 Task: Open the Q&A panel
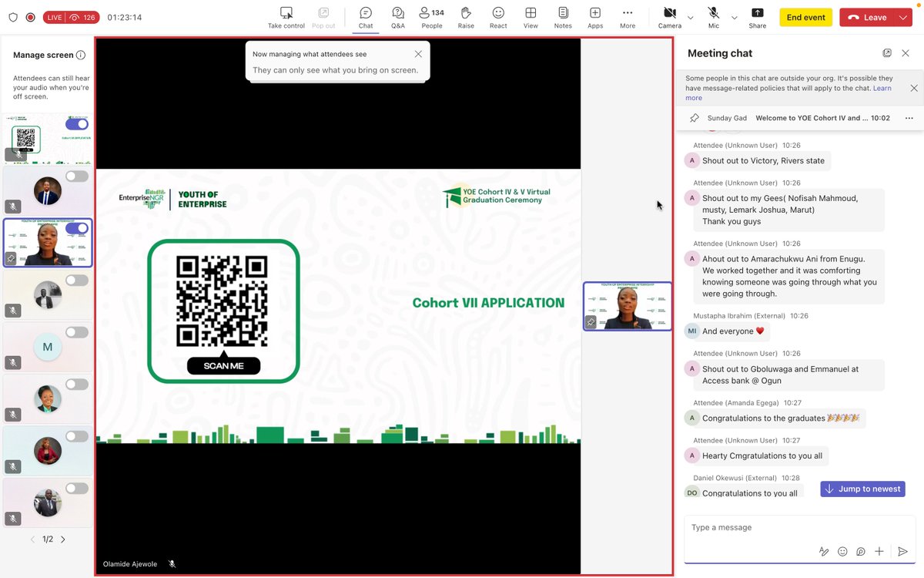coord(398,18)
